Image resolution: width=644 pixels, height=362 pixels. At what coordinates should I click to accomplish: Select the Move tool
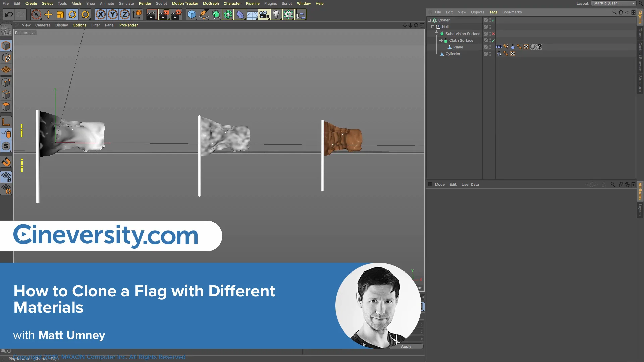(x=48, y=14)
